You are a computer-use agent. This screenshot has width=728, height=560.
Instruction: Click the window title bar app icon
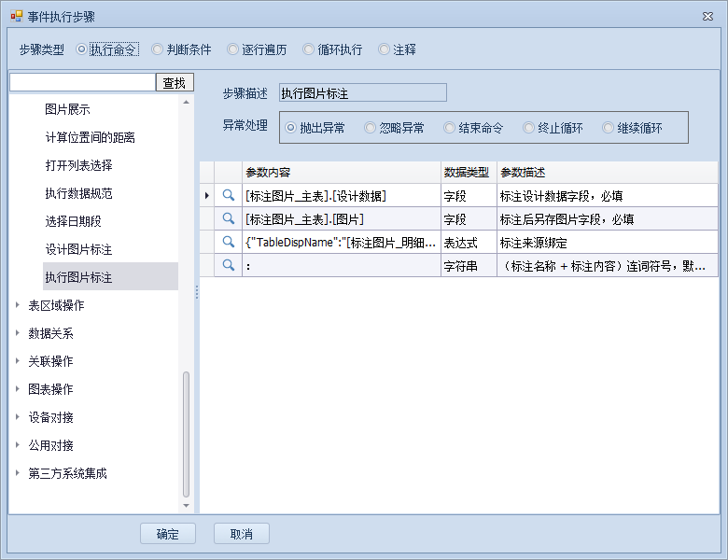(x=17, y=17)
